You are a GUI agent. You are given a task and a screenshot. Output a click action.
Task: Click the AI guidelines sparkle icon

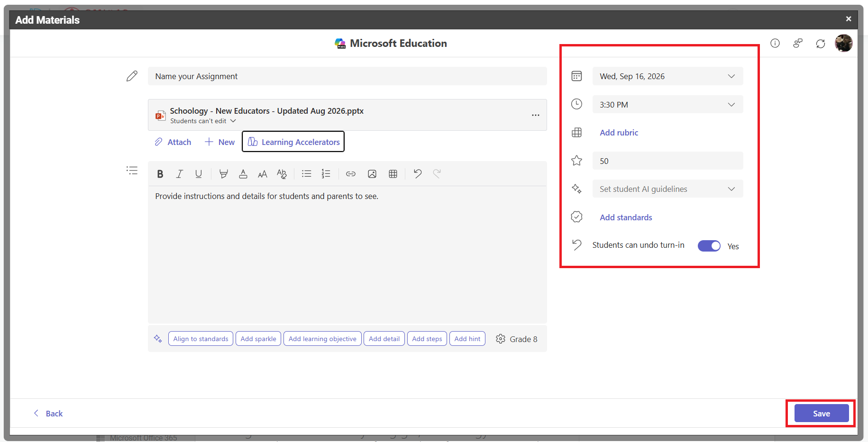coord(576,189)
